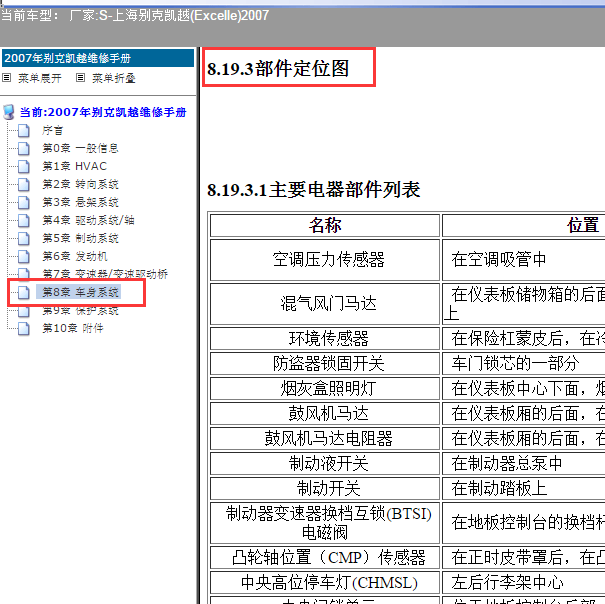The width and height of the screenshot is (605, 604).
Task: Click the page icon next to 序言
Action: (x=24, y=130)
